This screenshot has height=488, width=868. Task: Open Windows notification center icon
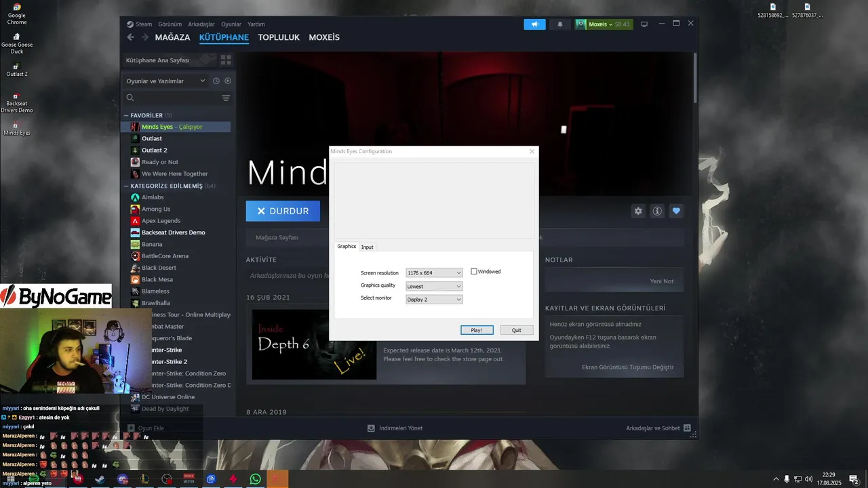853,479
